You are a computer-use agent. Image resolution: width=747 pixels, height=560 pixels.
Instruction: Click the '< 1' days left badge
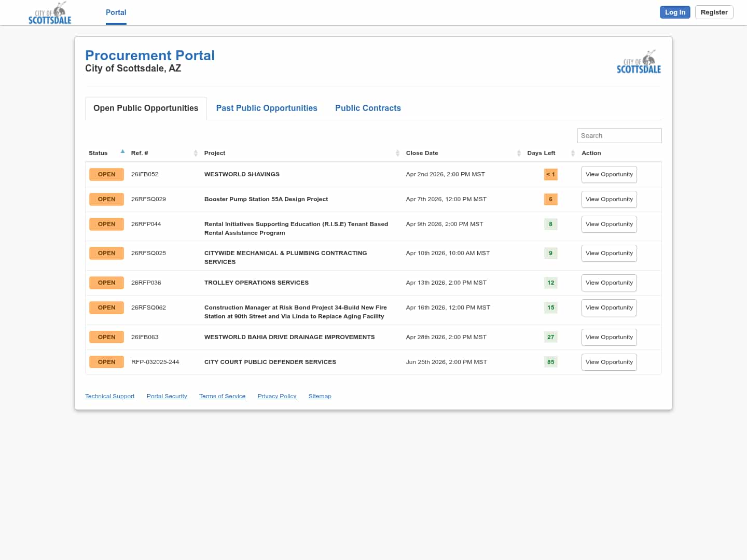[x=550, y=174]
